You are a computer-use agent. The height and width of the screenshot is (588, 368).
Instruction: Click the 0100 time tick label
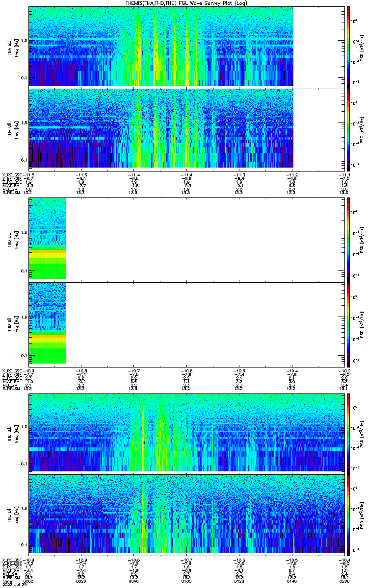point(187,581)
